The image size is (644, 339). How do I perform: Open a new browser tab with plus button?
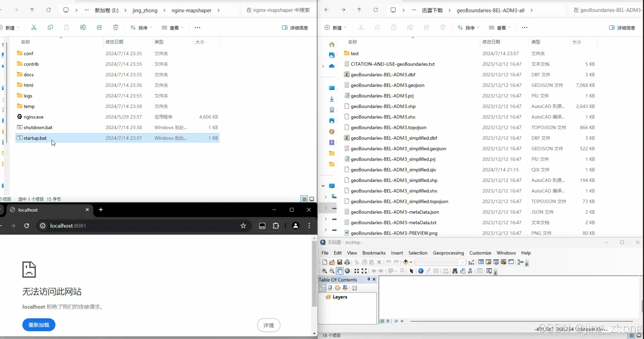coord(101,209)
